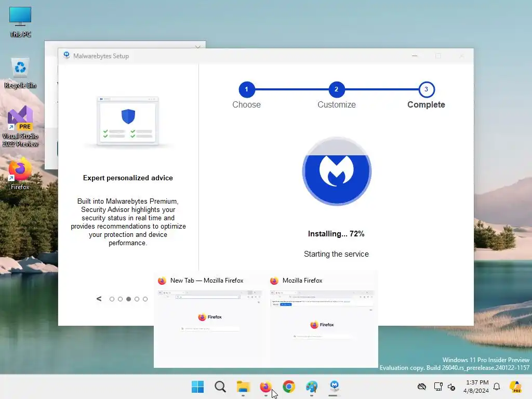Launch Firefox from the desktop shortcut
This screenshot has height=399, width=532.
point(20,173)
